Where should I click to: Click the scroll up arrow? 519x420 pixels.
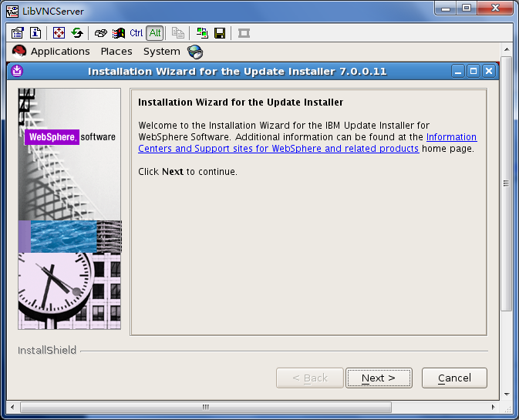pos(507,49)
